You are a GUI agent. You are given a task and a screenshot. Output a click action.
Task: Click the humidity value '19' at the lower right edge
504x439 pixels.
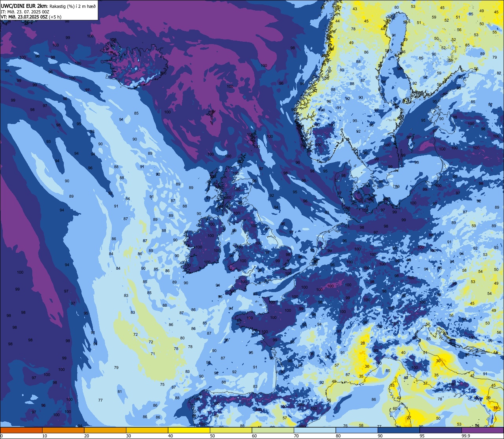(495, 408)
